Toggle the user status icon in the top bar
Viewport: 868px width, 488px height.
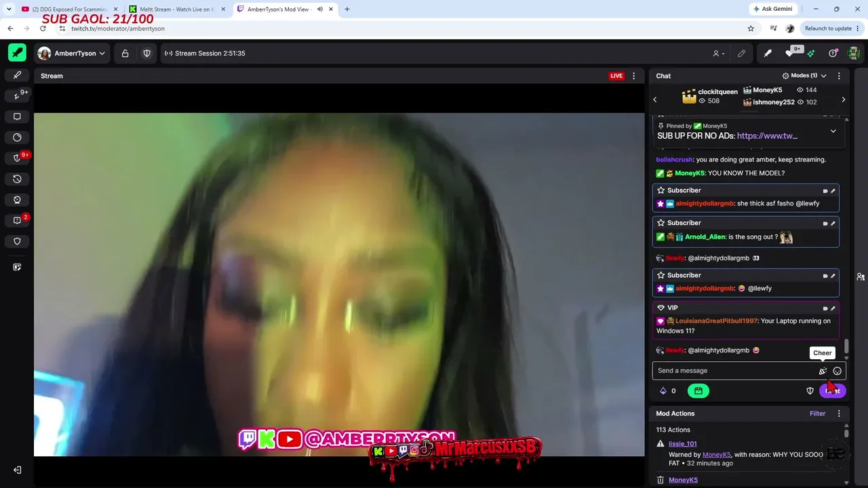click(717, 54)
